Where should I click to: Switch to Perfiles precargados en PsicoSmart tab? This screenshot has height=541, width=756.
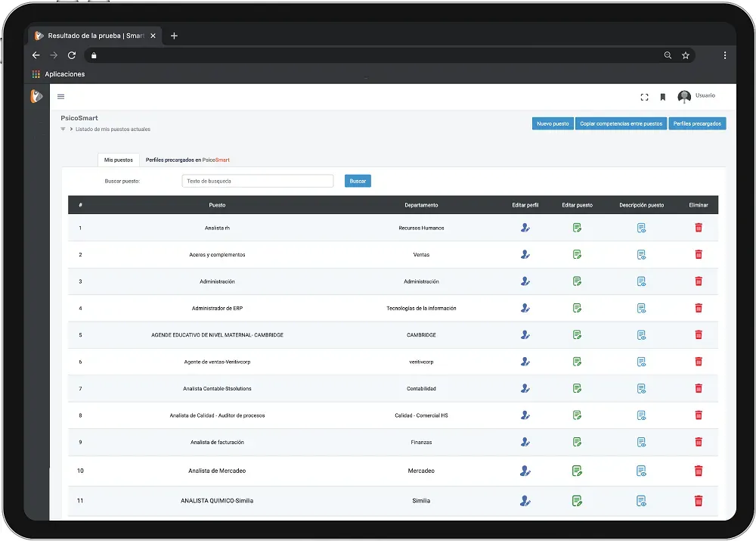[187, 160]
